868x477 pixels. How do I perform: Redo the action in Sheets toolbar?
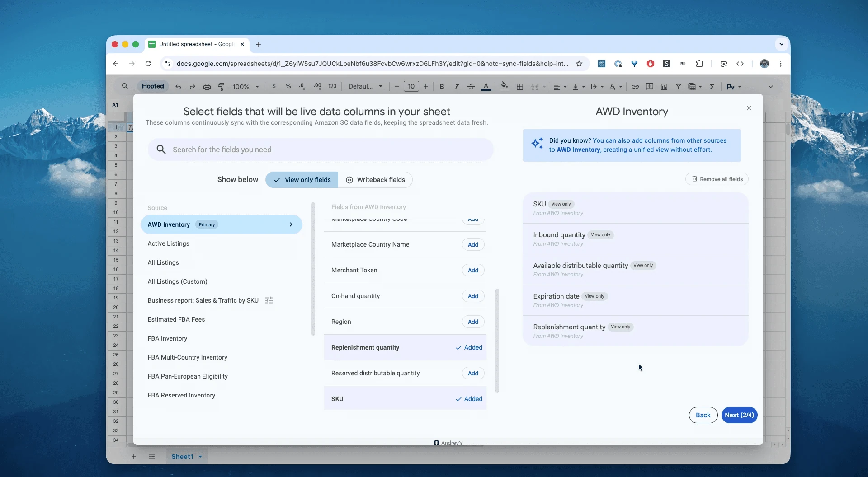click(192, 87)
